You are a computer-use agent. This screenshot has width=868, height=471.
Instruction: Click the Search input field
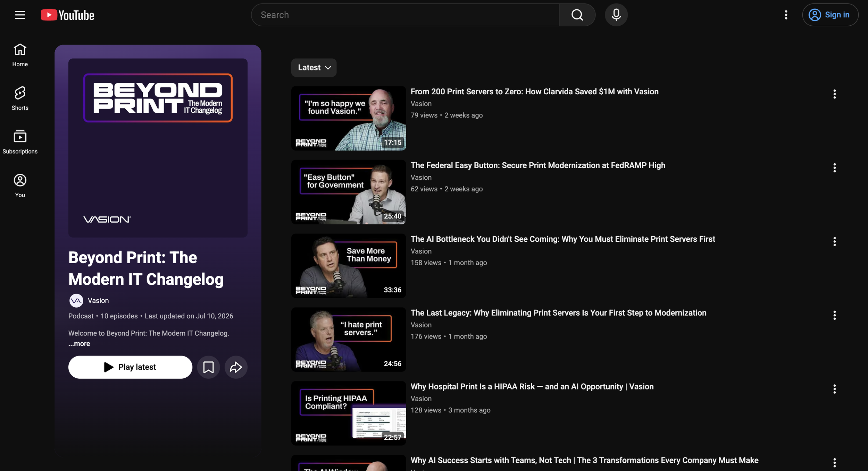tap(405, 15)
